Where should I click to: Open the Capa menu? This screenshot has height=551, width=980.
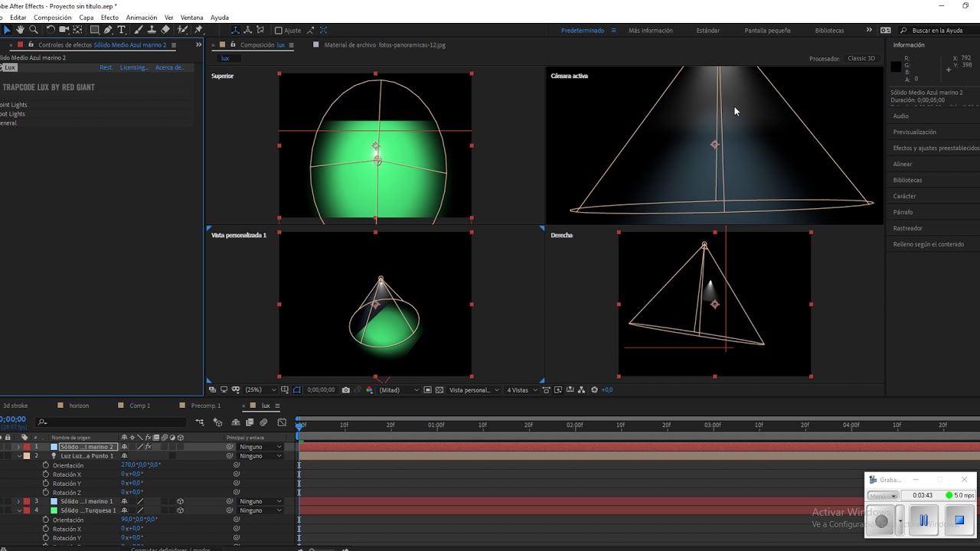[87, 18]
